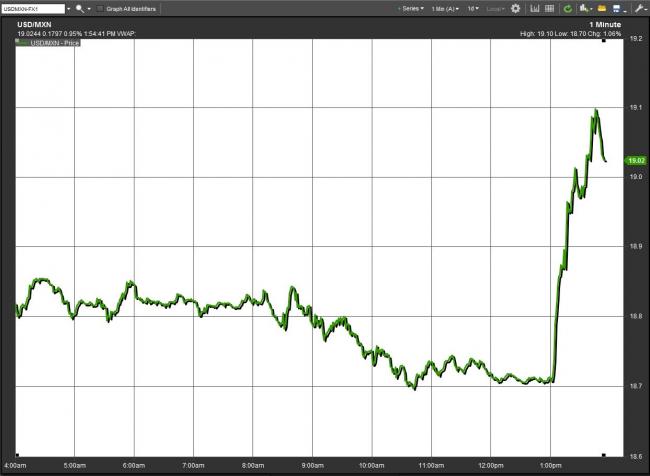
Task: Open the chart settings gear
Action: (516, 8)
